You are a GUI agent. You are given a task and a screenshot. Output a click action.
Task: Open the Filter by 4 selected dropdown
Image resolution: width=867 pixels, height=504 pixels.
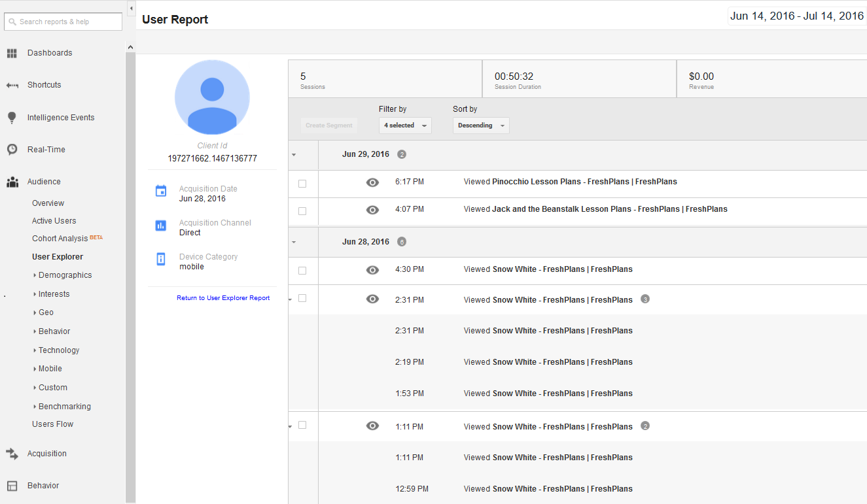tap(405, 126)
